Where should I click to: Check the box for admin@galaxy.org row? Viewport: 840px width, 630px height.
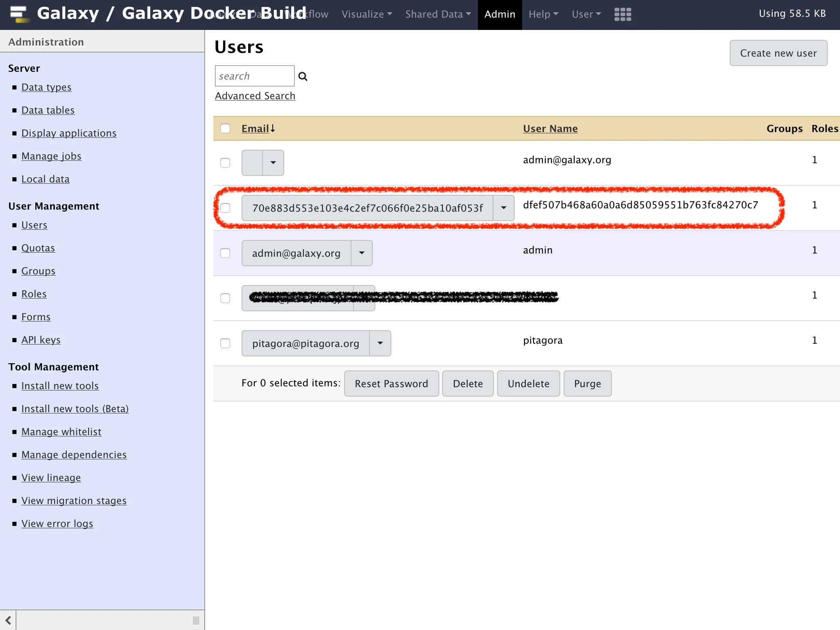click(x=225, y=253)
